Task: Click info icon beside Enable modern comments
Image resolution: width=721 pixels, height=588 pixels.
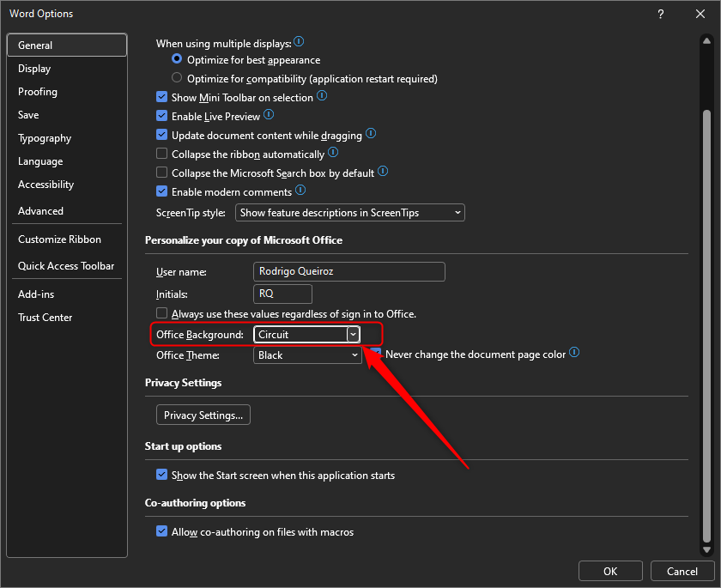Action: point(300,190)
